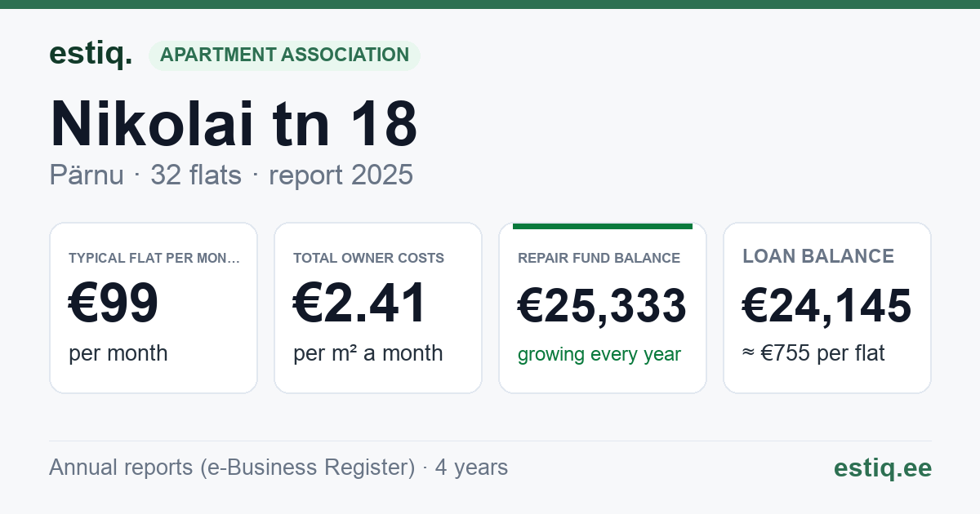
Task: Click the €24,145 value
Action: (827, 306)
